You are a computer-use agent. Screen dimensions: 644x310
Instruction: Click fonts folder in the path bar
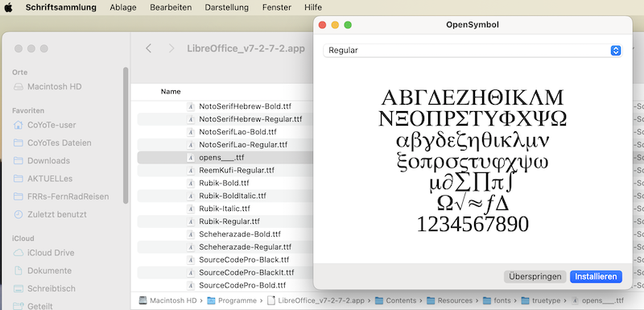(497, 300)
